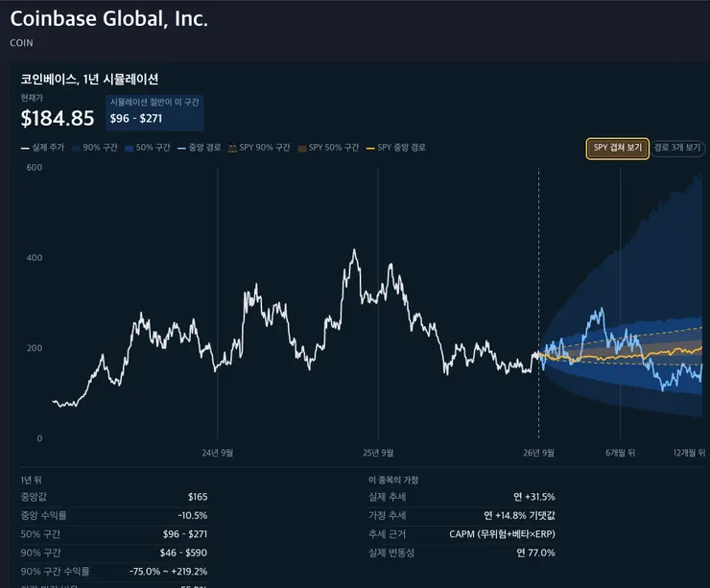Click the 25년 9월 x-axis label
710x588 pixels.
[378, 453]
